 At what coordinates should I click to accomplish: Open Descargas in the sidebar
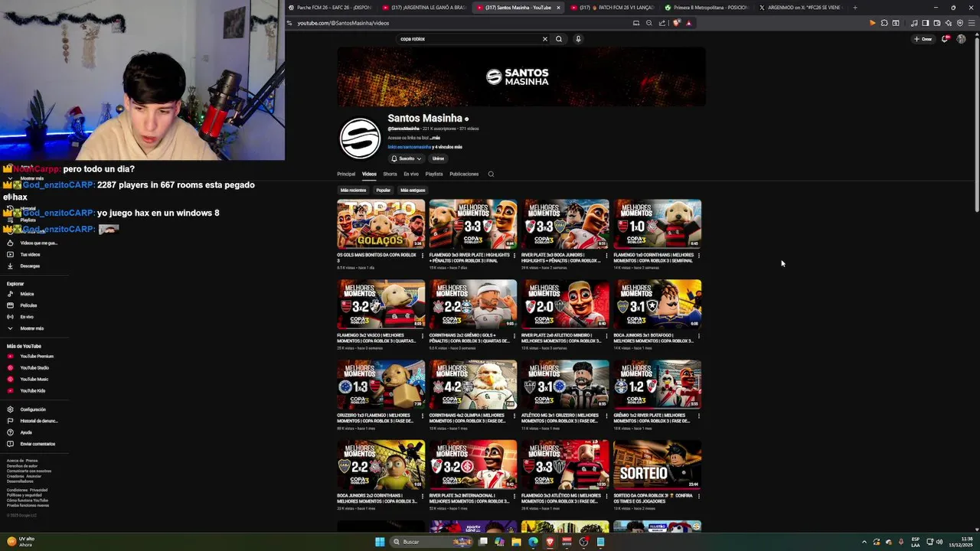coord(30,266)
